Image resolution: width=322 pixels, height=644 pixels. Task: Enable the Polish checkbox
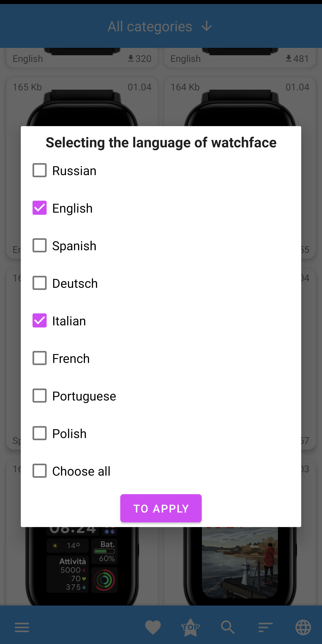[40, 433]
